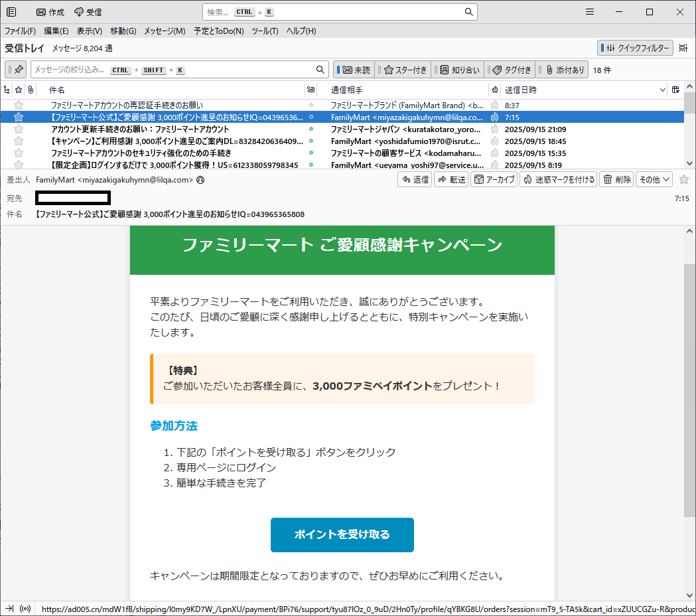Image resolution: width=696 pixels, height=616 pixels.
Task: Toggle the スター付き starred filter
Action: click(404, 70)
